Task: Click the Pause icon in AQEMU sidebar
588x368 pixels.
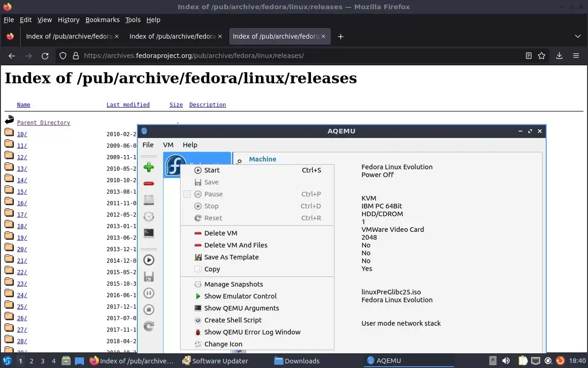Action: click(x=148, y=293)
